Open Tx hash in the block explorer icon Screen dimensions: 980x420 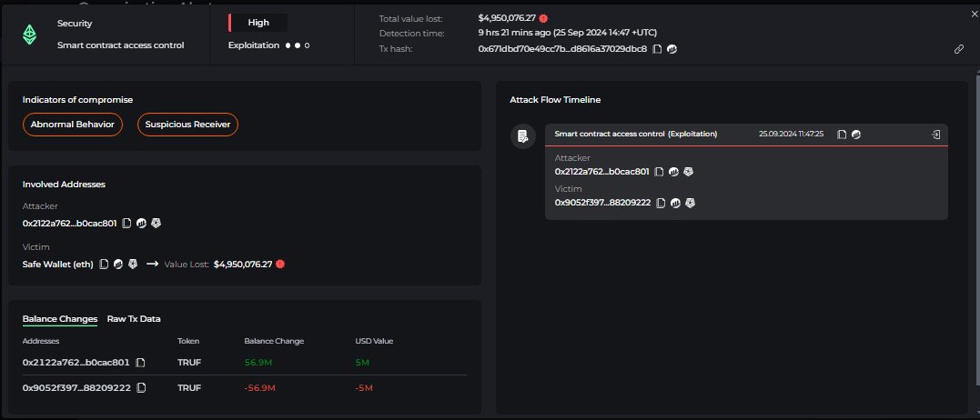pos(672,49)
